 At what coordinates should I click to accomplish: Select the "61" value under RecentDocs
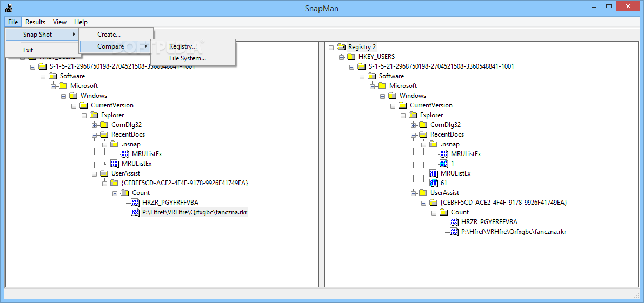coord(443,183)
